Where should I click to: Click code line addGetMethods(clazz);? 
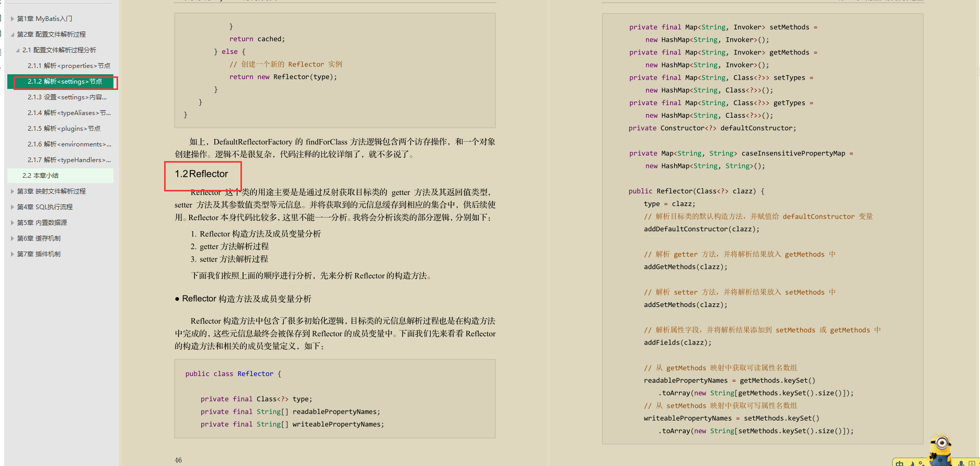685,267
